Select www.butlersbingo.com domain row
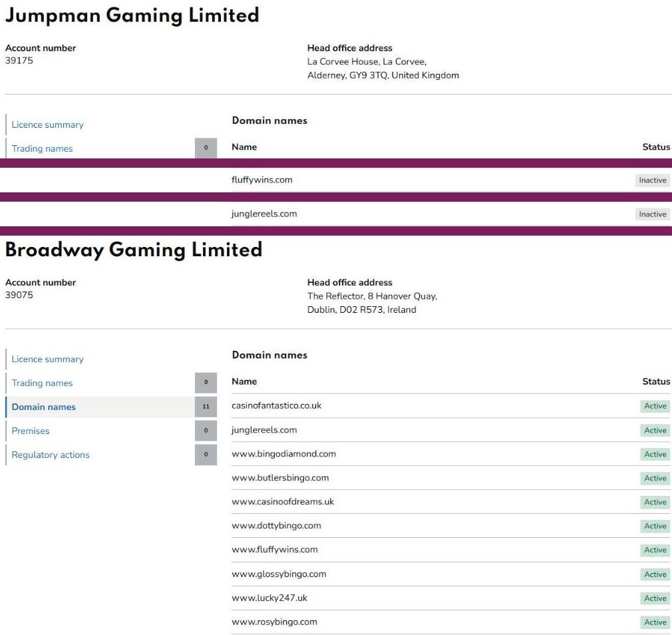 [451, 478]
